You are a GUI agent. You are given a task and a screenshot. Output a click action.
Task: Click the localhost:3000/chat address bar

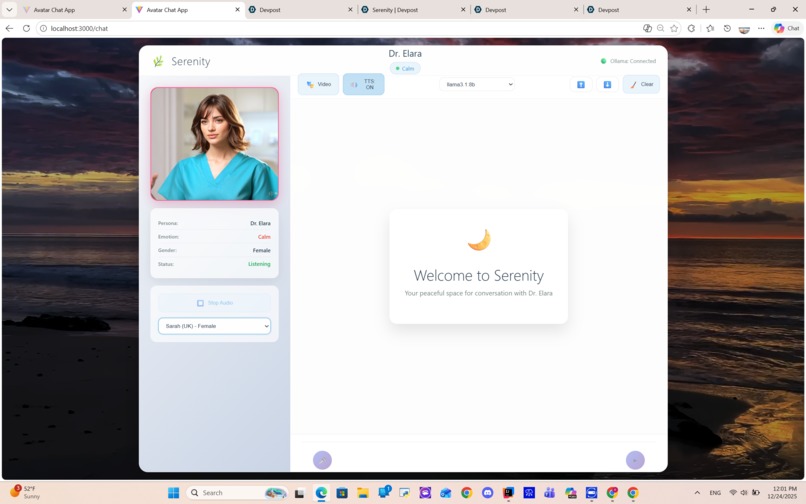(339, 28)
